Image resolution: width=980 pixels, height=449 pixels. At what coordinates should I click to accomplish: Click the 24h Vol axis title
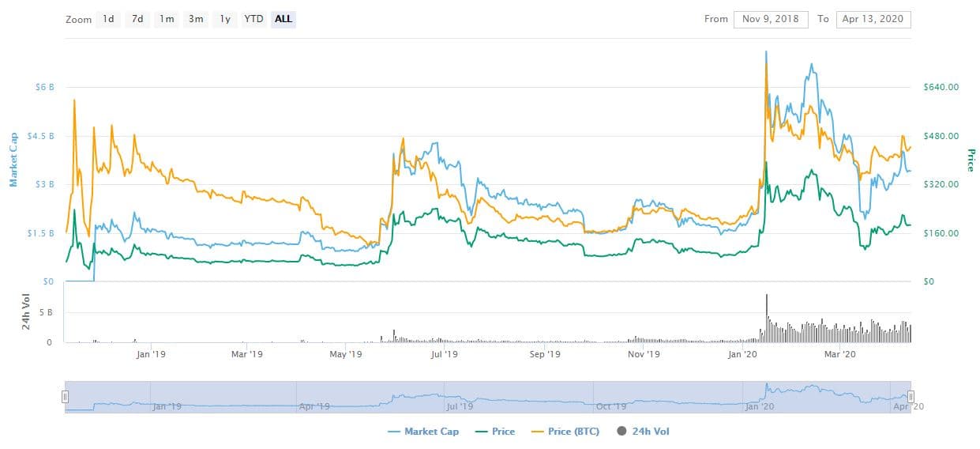point(25,314)
